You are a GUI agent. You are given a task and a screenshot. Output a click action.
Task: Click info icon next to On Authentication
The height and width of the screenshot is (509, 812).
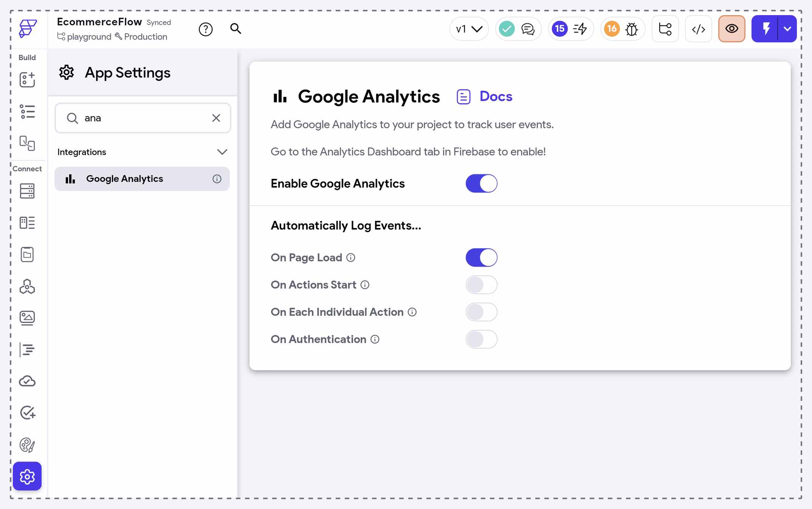tap(375, 339)
